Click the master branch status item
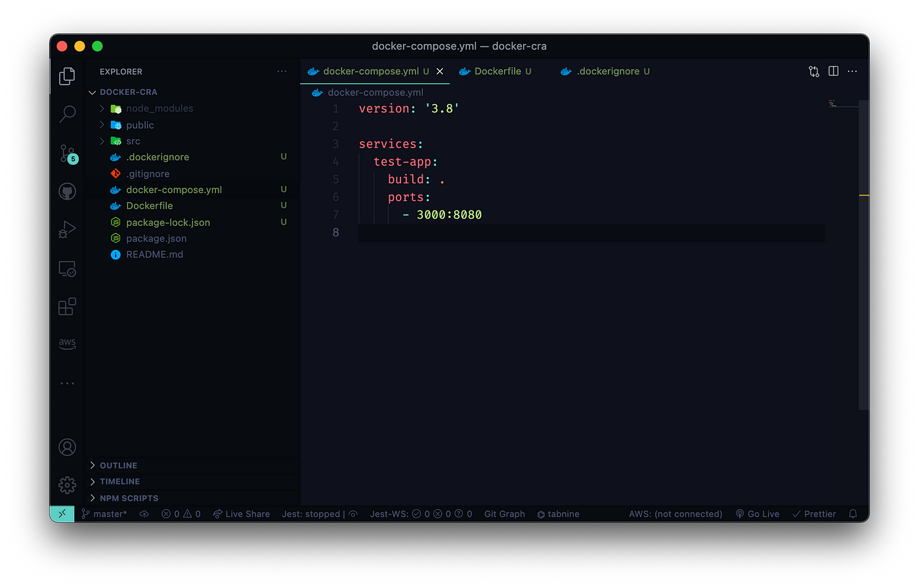 point(104,514)
